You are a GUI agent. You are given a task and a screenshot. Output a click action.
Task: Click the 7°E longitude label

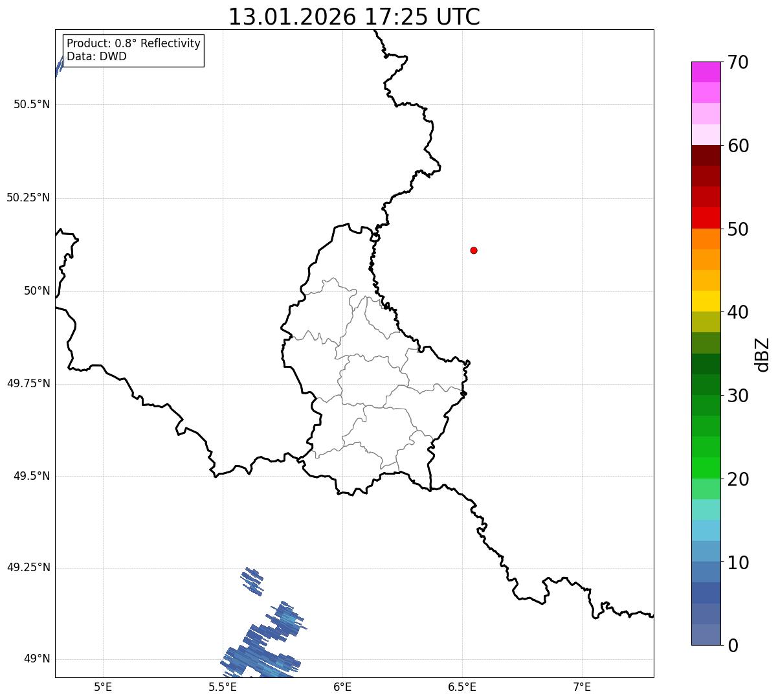point(582,686)
